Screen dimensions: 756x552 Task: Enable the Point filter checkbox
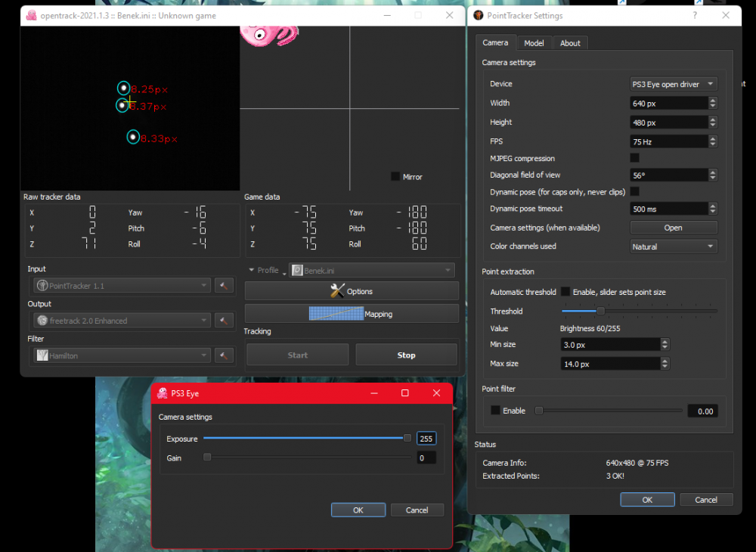[495, 411]
